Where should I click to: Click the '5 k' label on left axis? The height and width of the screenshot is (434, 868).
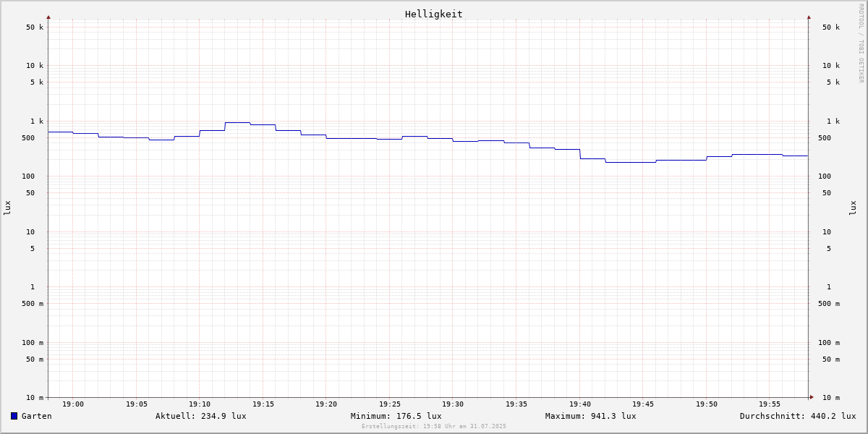tap(37, 82)
